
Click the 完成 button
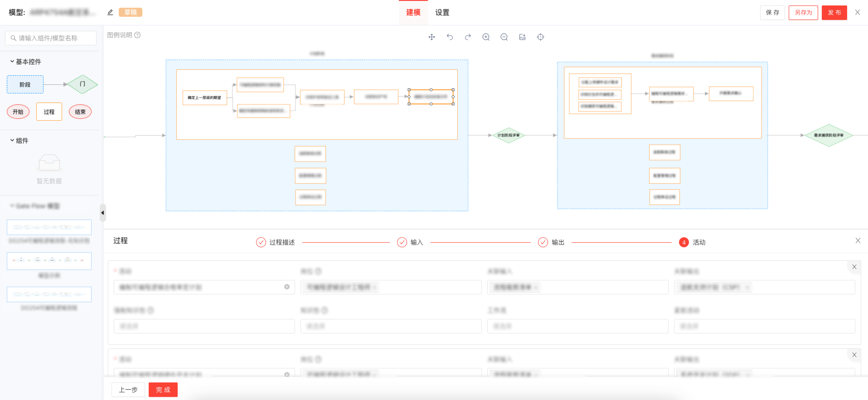pos(163,390)
